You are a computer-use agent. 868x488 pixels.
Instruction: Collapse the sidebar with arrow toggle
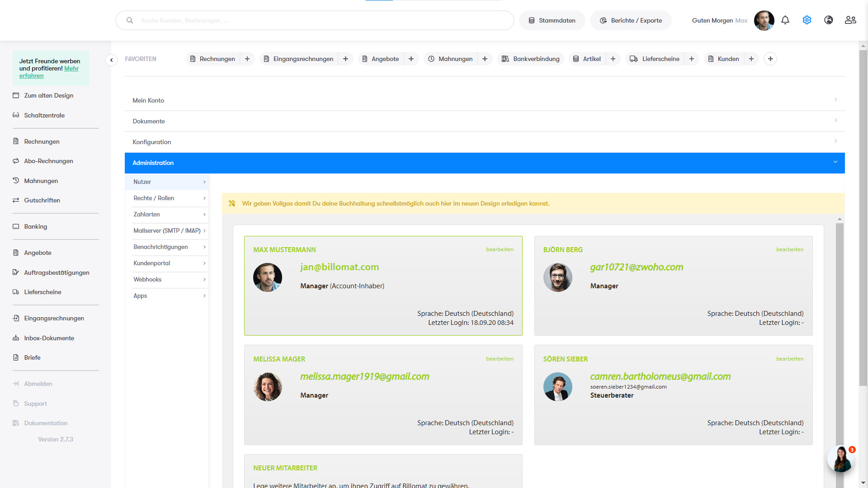[112, 60]
